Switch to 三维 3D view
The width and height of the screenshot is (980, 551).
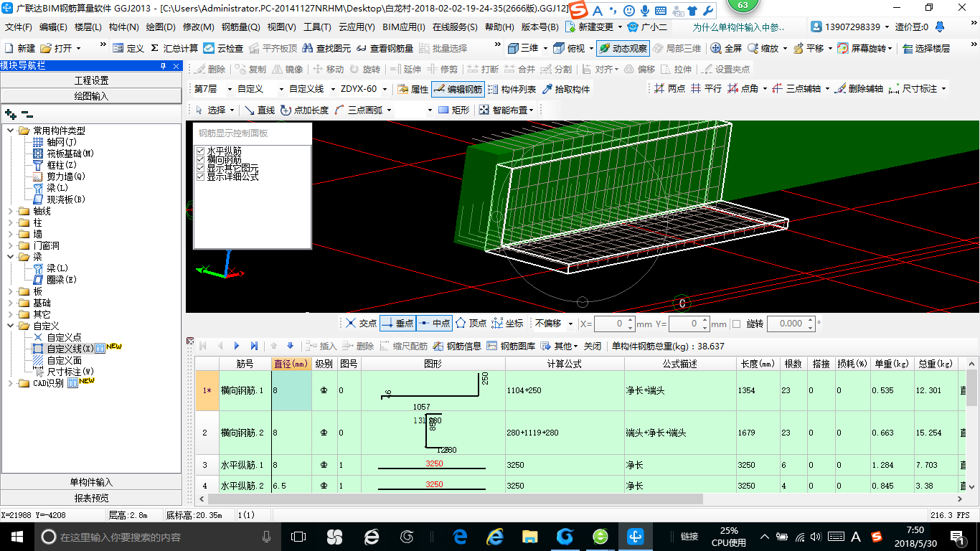coord(524,48)
